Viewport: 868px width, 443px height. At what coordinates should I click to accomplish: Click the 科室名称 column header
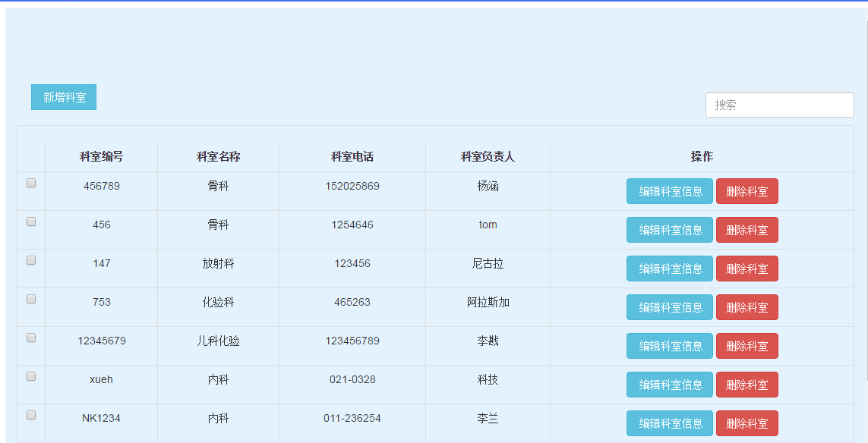218,156
